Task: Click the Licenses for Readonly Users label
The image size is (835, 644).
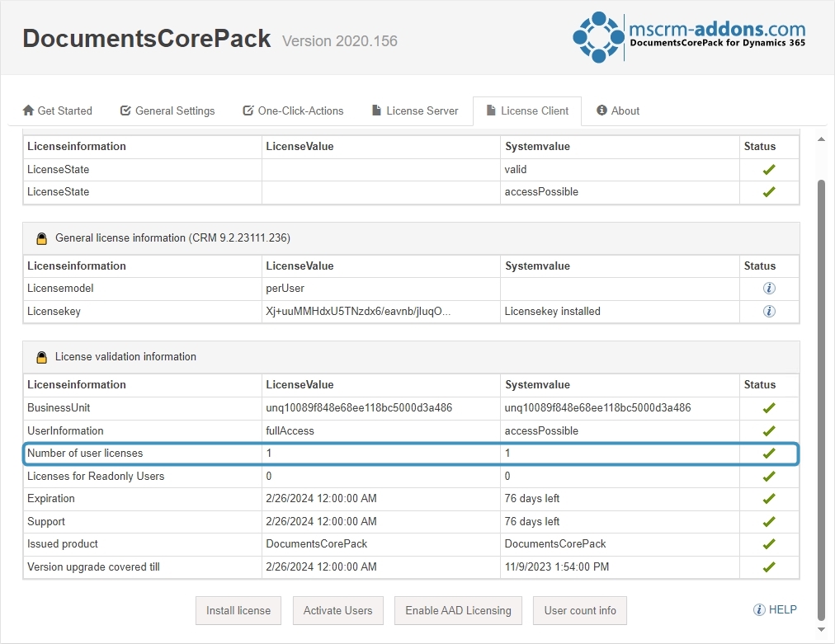Action: [x=96, y=477]
